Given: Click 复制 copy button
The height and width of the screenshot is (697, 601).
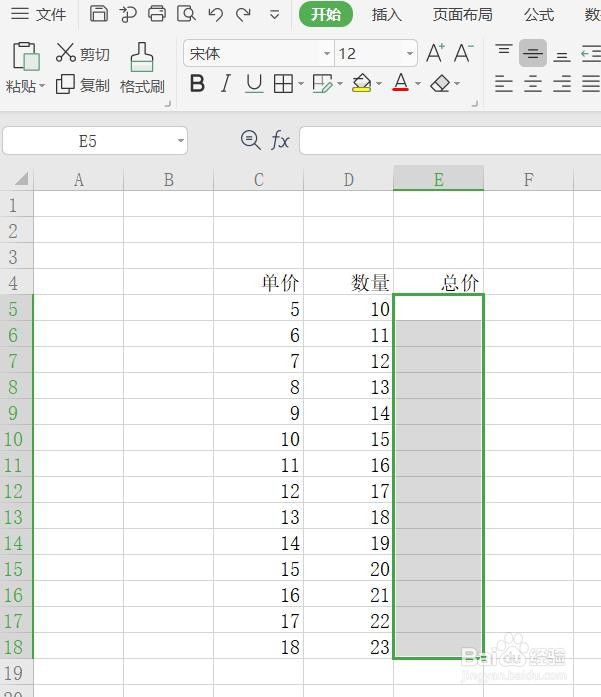Looking at the screenshot, I should point(83,84).
